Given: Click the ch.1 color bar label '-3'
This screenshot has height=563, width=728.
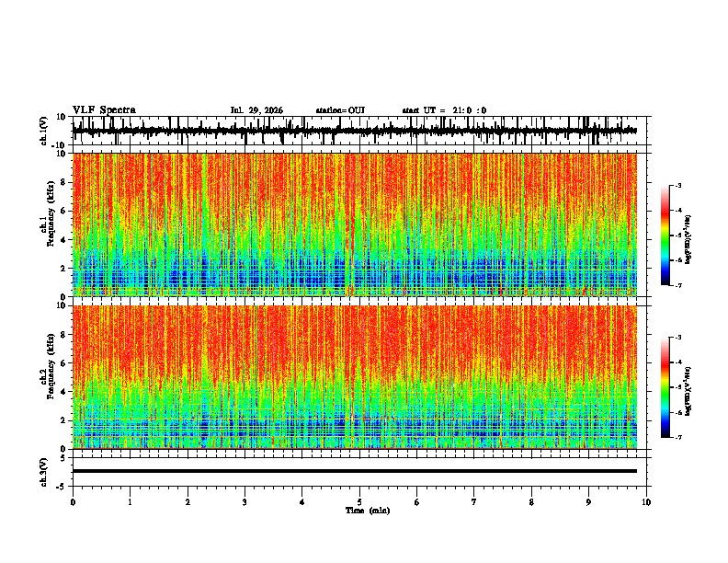Looking at the screenshot, I should pos(677,186).
